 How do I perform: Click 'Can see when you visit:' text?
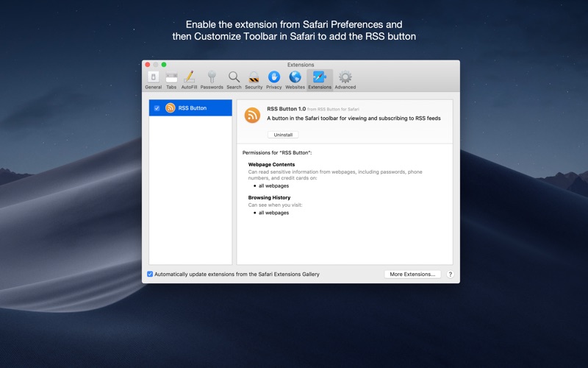coord(275,205)
